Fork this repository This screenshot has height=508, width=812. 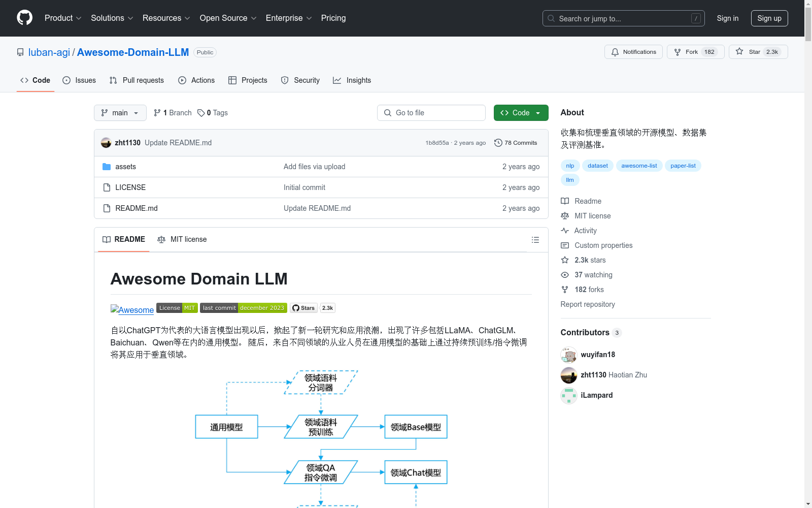click(x=695, y=52)
